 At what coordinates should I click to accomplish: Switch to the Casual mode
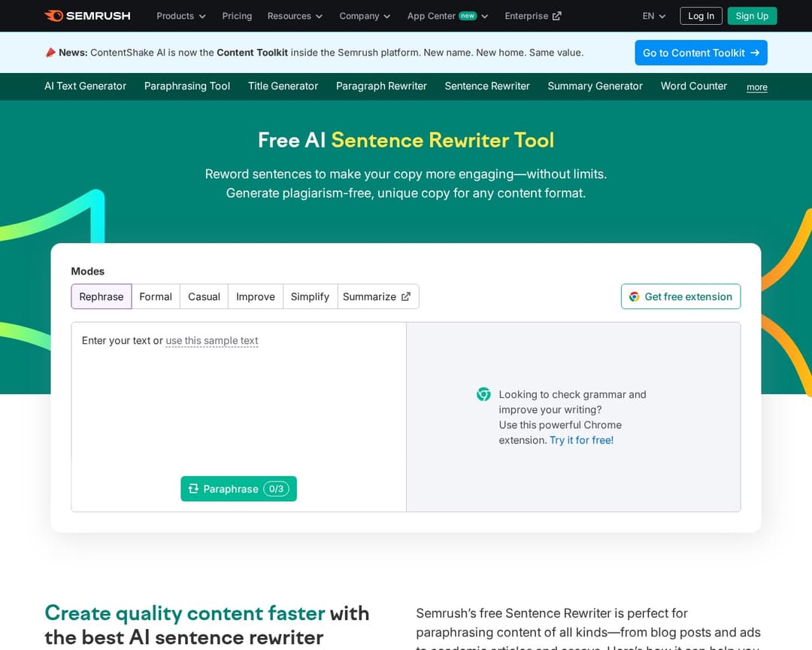click(x=203, y=296)
